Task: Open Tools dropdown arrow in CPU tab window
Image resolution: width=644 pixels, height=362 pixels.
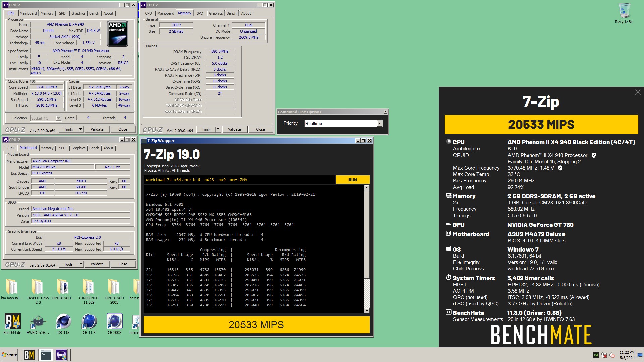Action: pos(80,129)
